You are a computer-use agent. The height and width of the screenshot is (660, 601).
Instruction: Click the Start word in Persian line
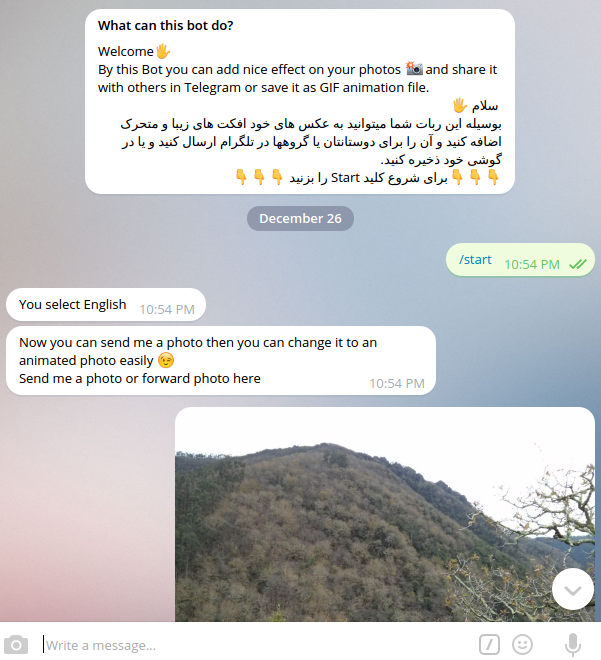pos(345,178)
